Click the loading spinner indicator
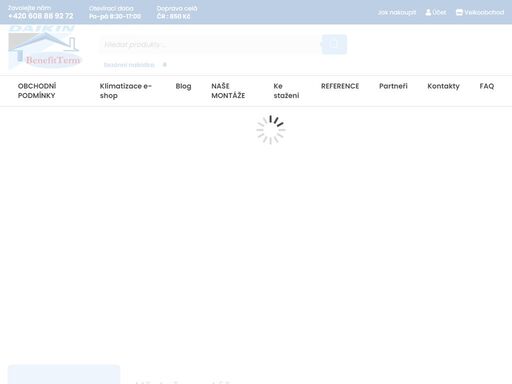This screenshot has height=384, width=512. 271,130
